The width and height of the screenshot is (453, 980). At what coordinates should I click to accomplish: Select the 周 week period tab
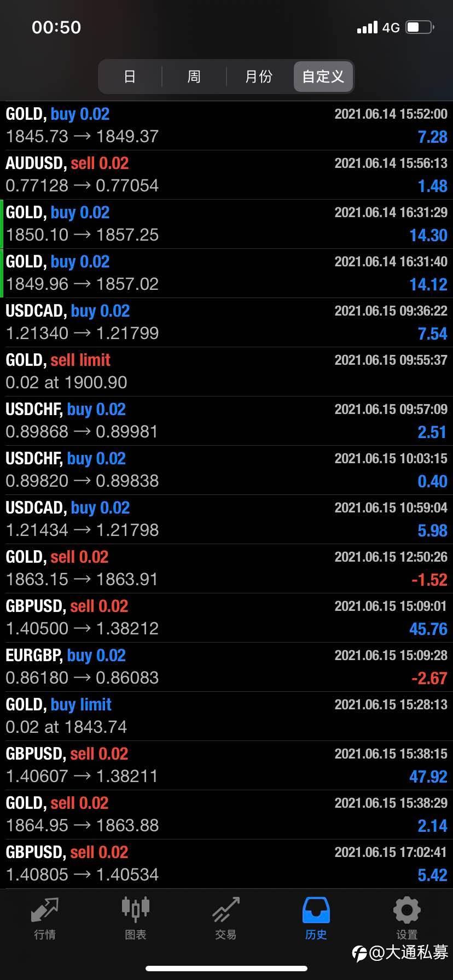tap(194, 77)
